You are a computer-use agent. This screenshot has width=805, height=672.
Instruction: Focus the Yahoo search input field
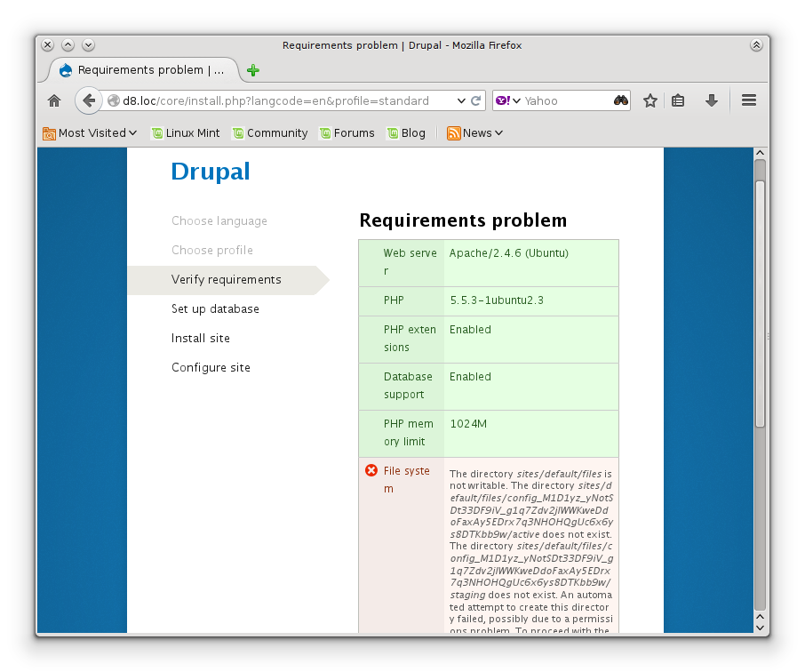tap(567, 100)
